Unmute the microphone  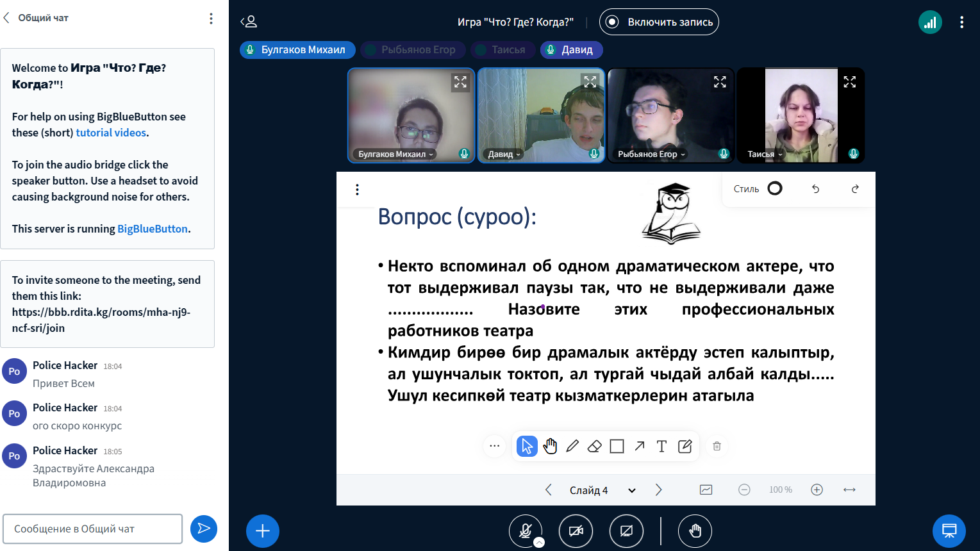pyautogui.click(x=526, y=530)
